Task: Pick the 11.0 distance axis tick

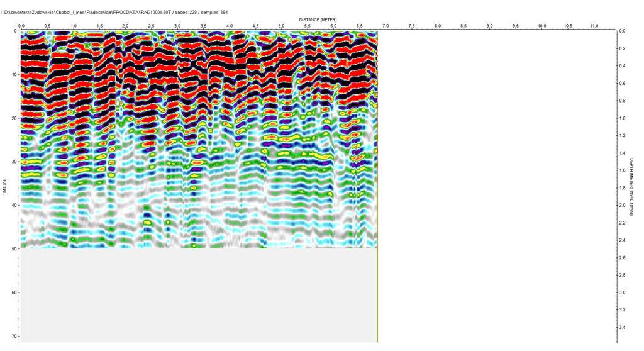Action: (594, 26)
